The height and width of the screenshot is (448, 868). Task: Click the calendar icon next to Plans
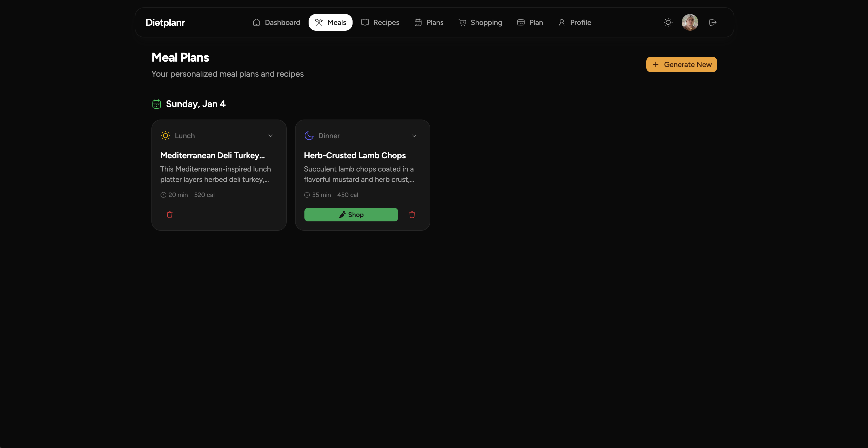418,22
